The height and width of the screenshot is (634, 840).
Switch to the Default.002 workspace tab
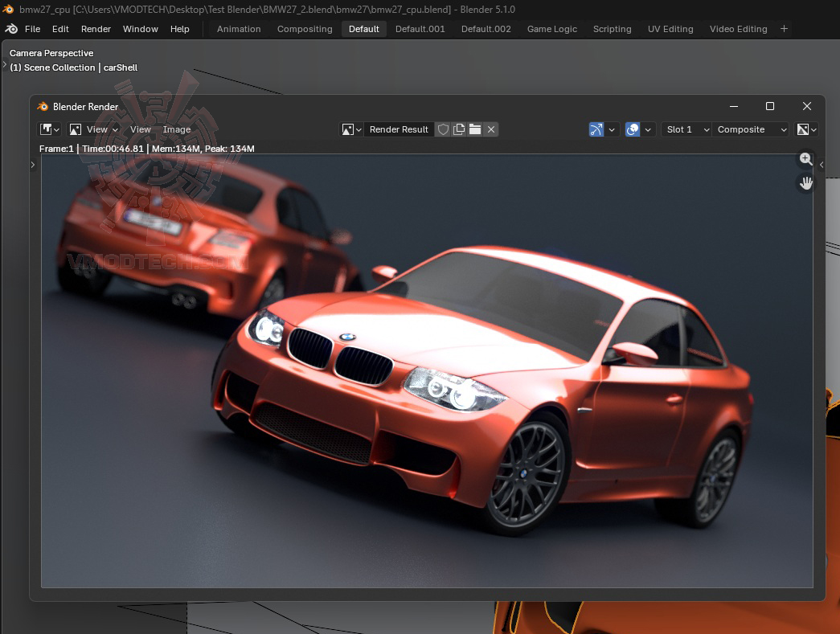pos(486,29)
